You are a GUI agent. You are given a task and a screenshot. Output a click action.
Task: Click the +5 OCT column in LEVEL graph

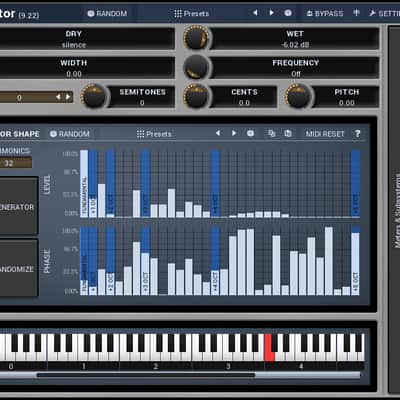[x=356, y=184]
